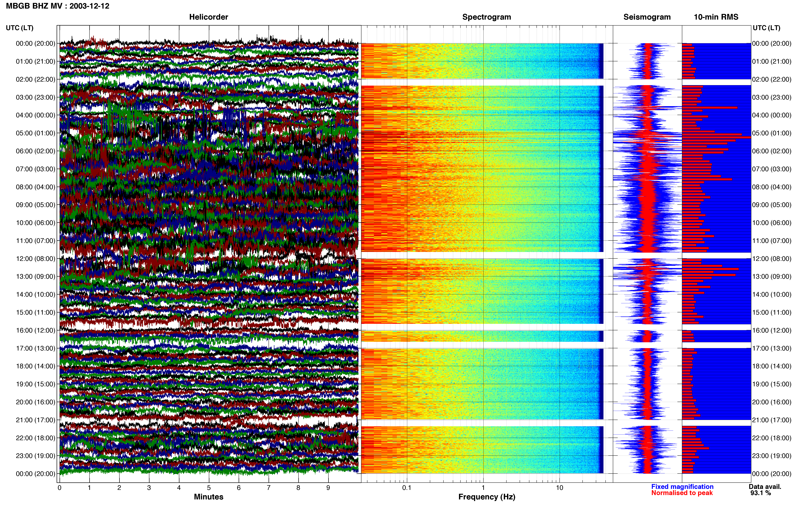Click the long RMS bar near 03:30
812x508 pixels.
click(x=710, y=107)
